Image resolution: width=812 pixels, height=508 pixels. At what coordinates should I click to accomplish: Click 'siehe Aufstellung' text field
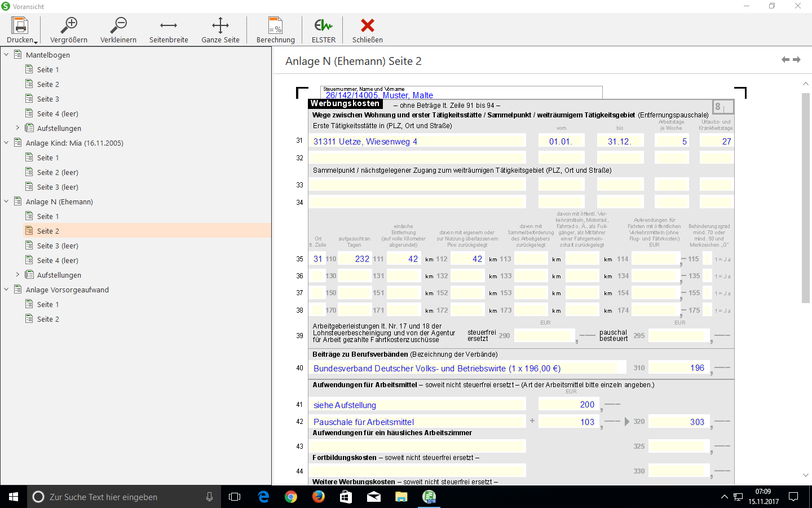[417, 405]
